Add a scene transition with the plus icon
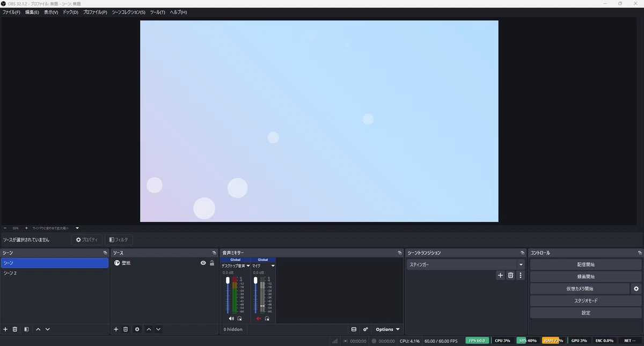644x346 pixels. tap(500, 275)
